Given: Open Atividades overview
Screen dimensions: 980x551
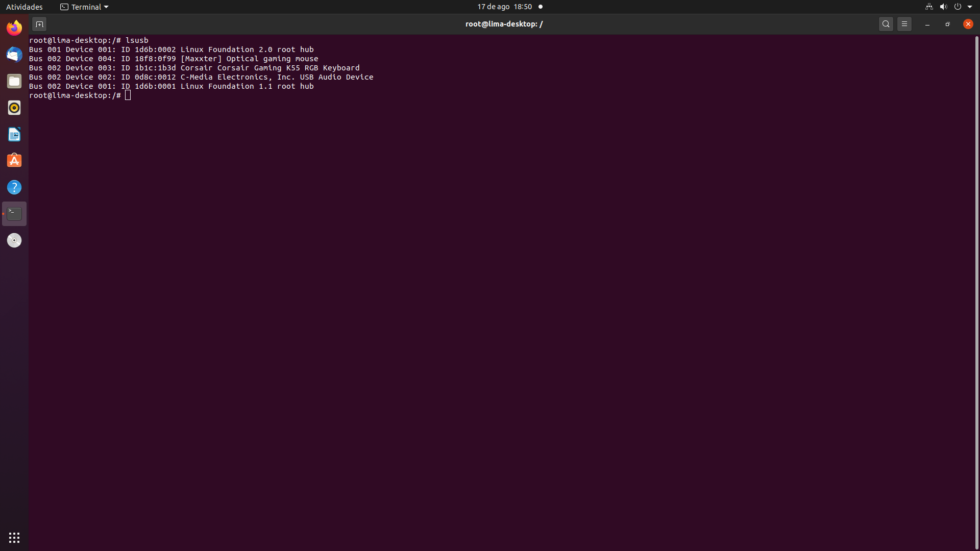Looking at the screenshot, I should tap(24, 7).
